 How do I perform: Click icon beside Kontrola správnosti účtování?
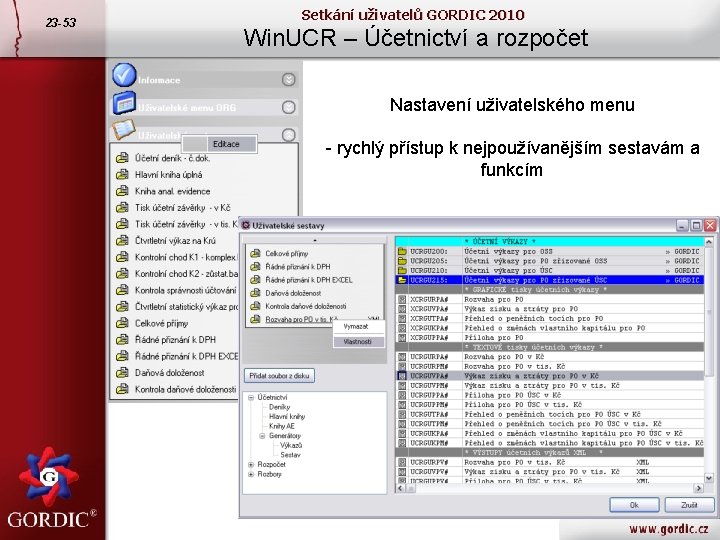(122, 290)
